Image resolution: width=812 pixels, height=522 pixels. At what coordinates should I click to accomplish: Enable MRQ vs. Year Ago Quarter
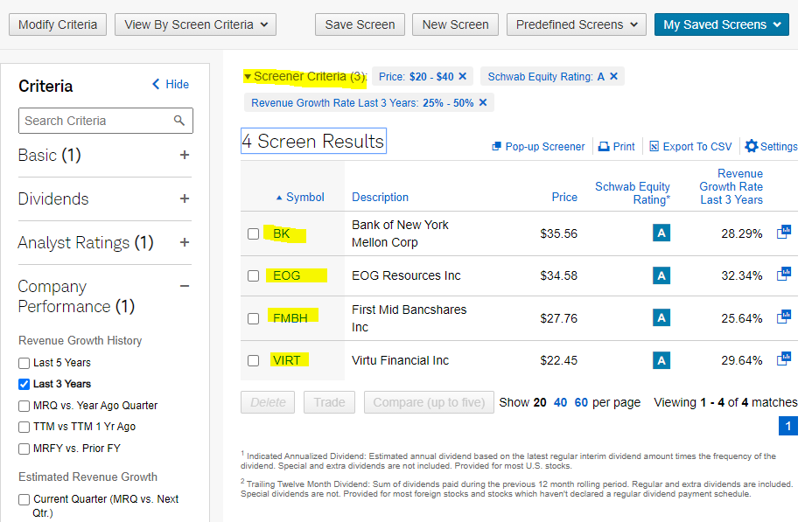point(24,406)
